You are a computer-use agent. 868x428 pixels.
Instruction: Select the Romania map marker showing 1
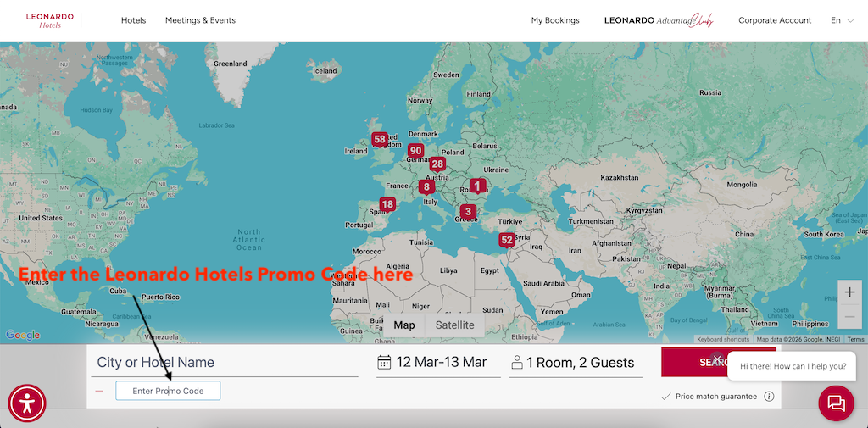point(478,186)
